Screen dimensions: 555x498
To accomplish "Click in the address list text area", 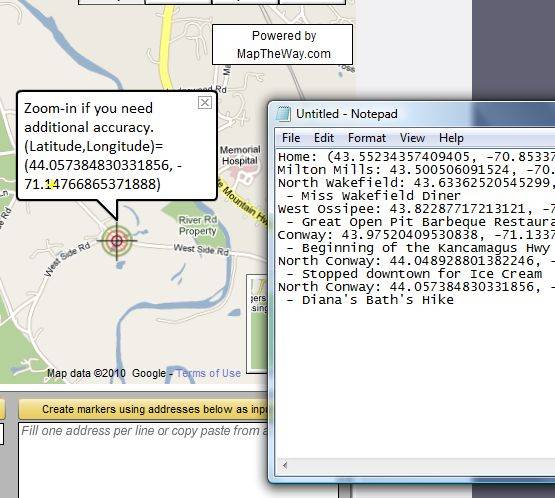I will [x=143, y=459].
